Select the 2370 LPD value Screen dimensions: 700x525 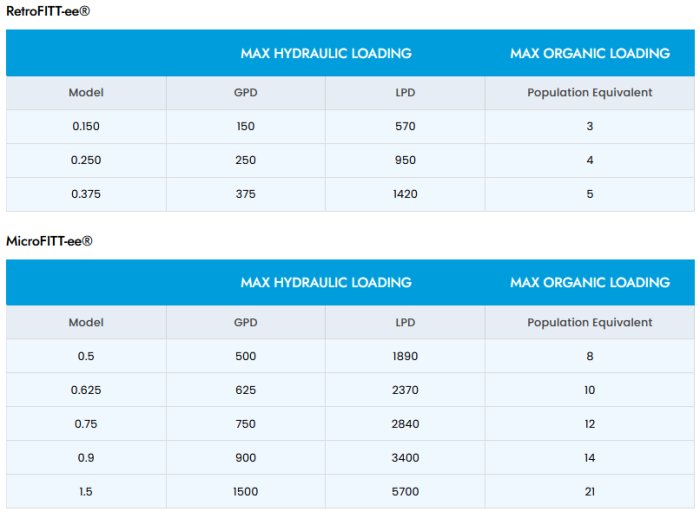(x=405, y=390)
